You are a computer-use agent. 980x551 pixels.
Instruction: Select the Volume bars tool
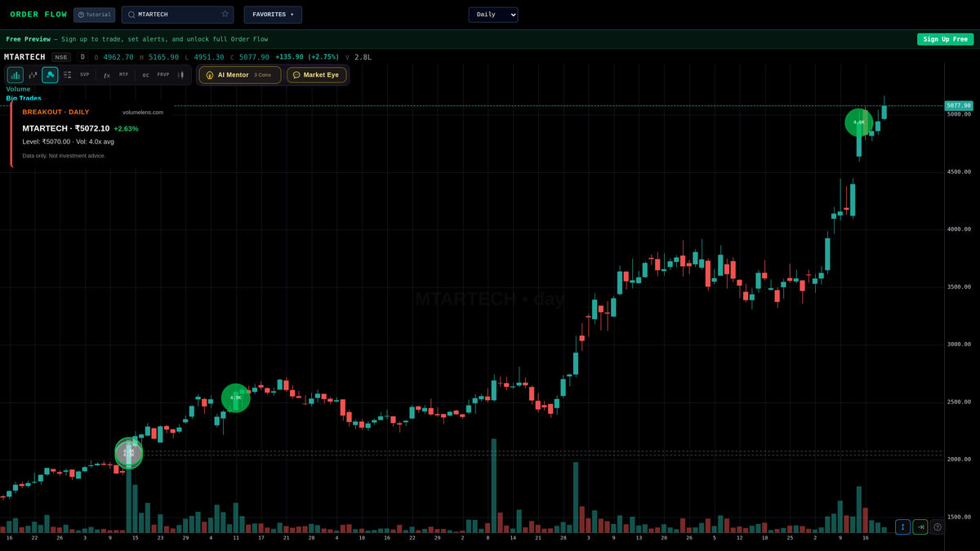click(x=15, y=74)
